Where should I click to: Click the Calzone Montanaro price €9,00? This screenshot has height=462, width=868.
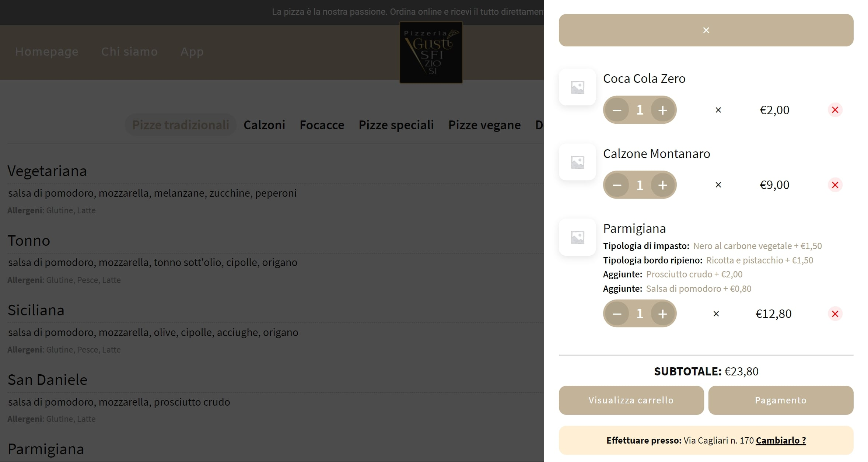[x=774, y=185]
